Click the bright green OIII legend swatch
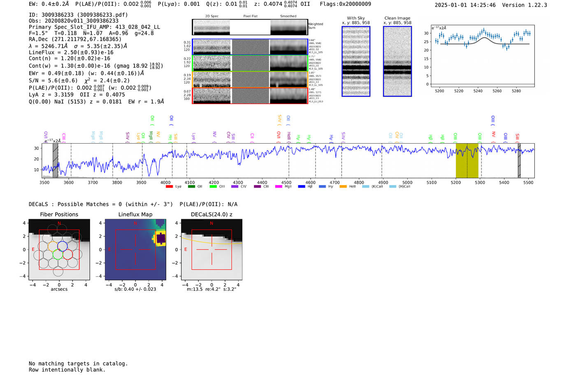Image resolution: width=576 pixels, height=392 pixels. click(213, 187)
